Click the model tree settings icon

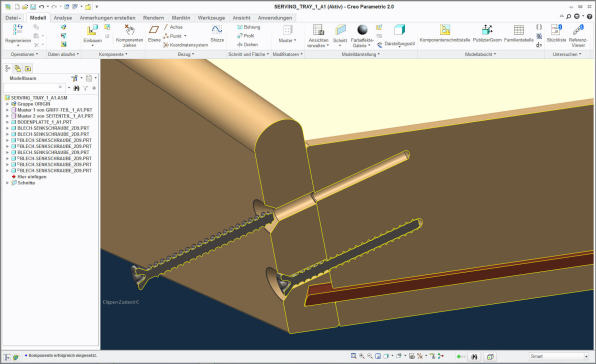pyautogui.click(x=74, y=78)
